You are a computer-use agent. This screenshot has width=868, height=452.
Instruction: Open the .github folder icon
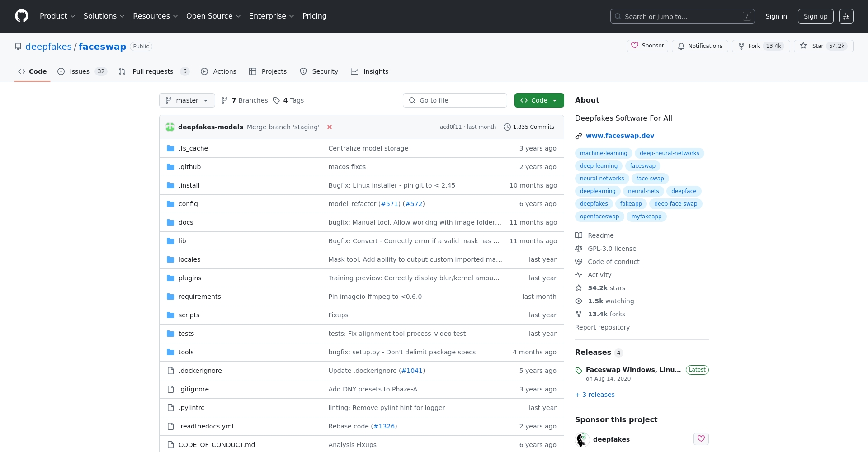pyautogui.click(x=170, y=167)
